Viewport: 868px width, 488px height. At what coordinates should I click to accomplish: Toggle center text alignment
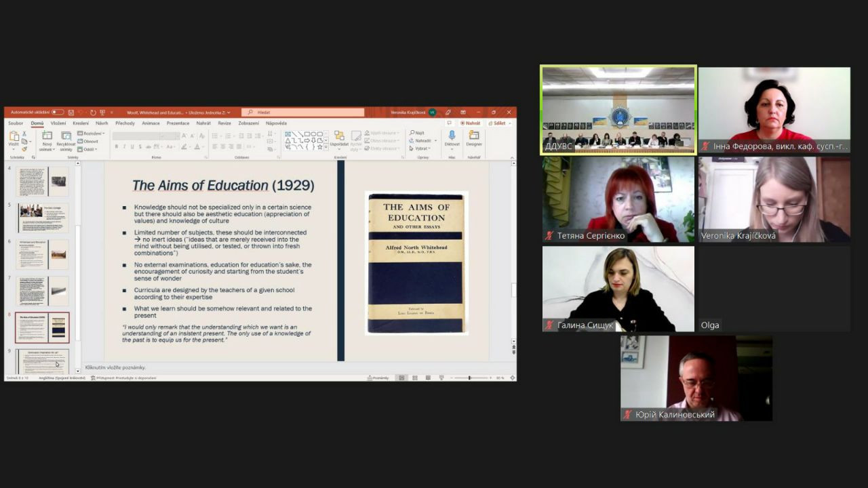coord(222,146)
